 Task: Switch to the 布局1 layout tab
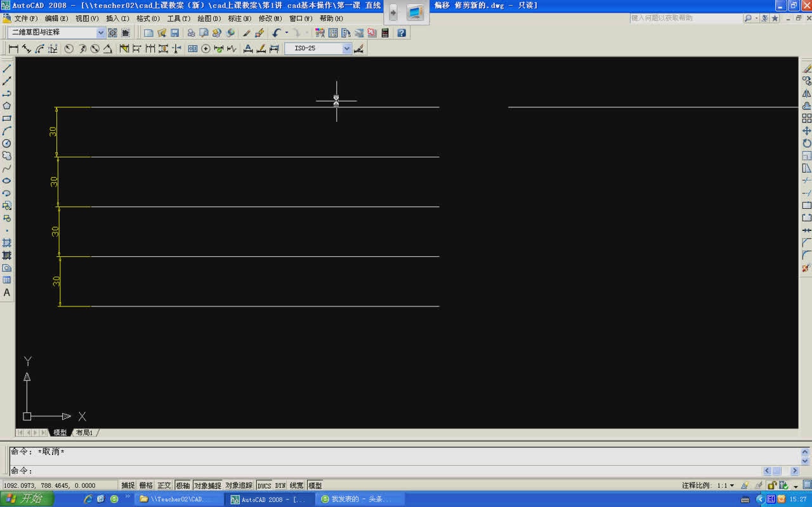click(x=84, y=433)
